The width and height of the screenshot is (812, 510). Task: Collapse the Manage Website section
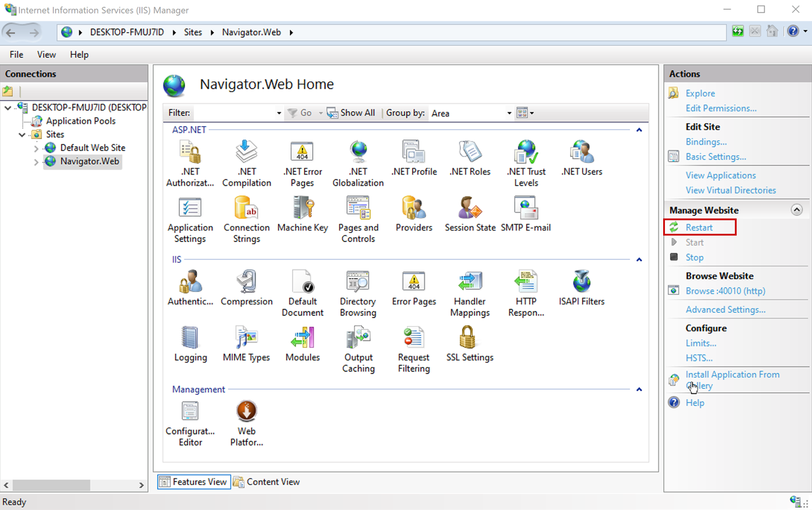point(797,210)
